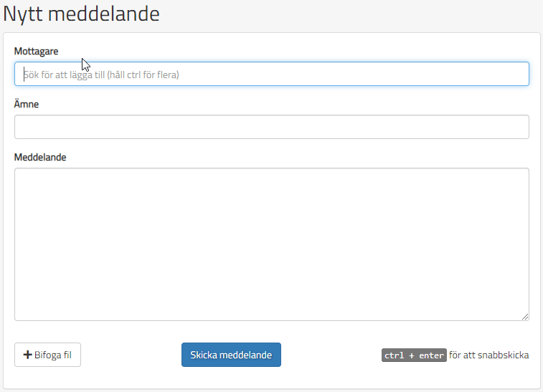The height and width of the screenshot is (392, 543).
Task: Click inside the Ämne input field
Action: pyautogui.click(x=271, y=127)
